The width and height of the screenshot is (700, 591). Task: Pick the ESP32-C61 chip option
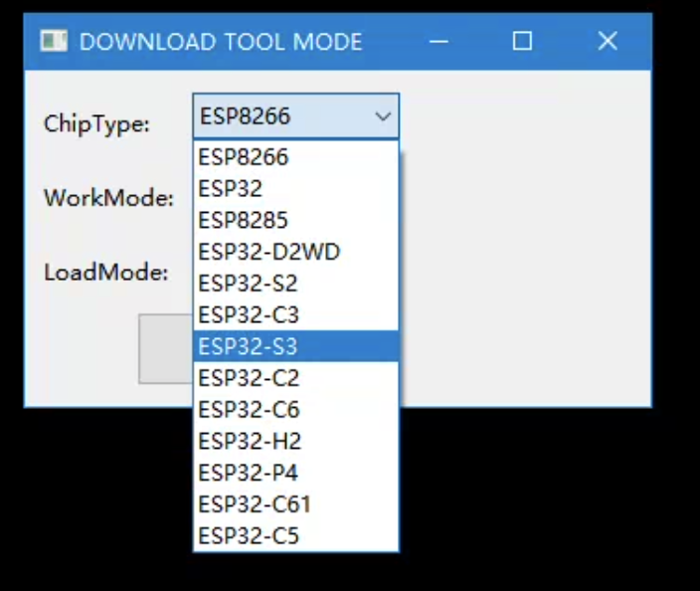click(x=295, y=504)
